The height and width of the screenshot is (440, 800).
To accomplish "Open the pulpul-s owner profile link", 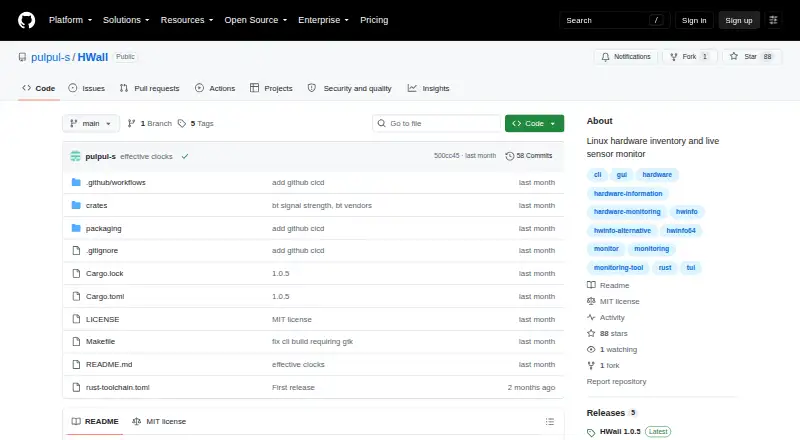I will (x=51, y=57).
